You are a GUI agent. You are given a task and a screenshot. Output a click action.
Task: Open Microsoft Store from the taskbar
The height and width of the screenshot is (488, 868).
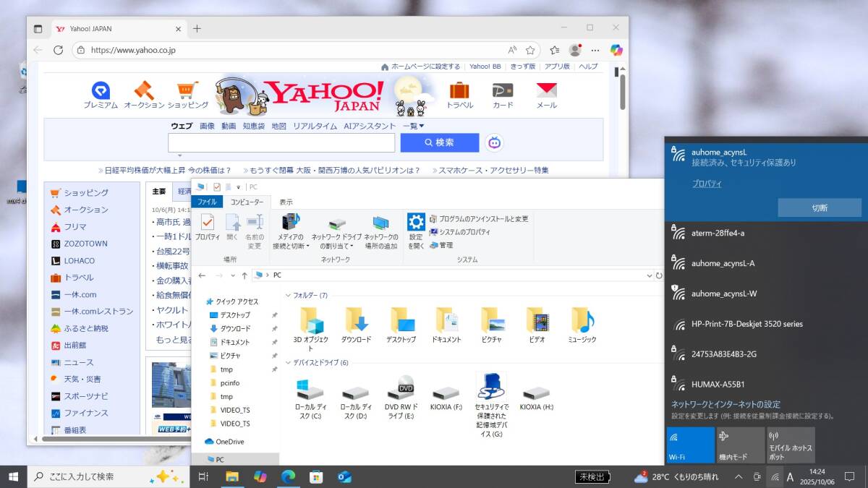(315, 476)
